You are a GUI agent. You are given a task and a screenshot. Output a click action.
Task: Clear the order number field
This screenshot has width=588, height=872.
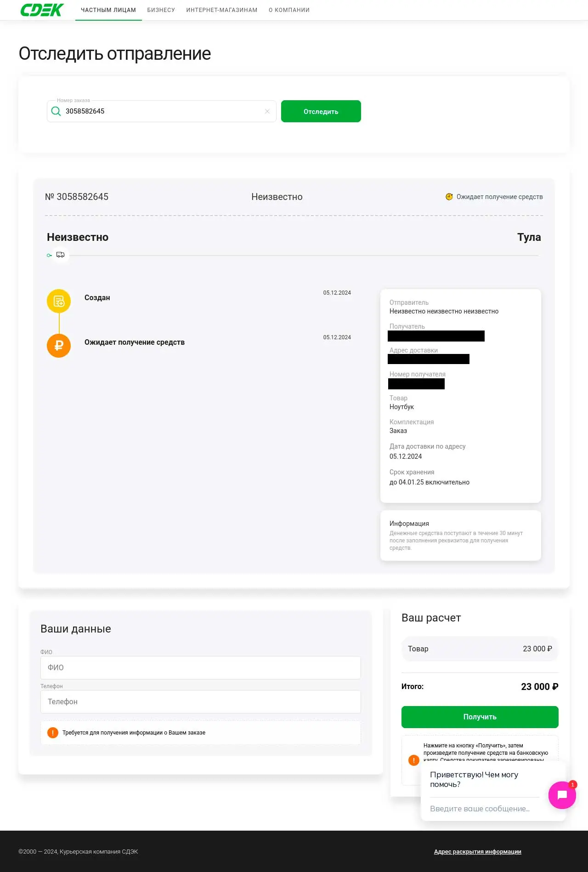click(267, 111)
